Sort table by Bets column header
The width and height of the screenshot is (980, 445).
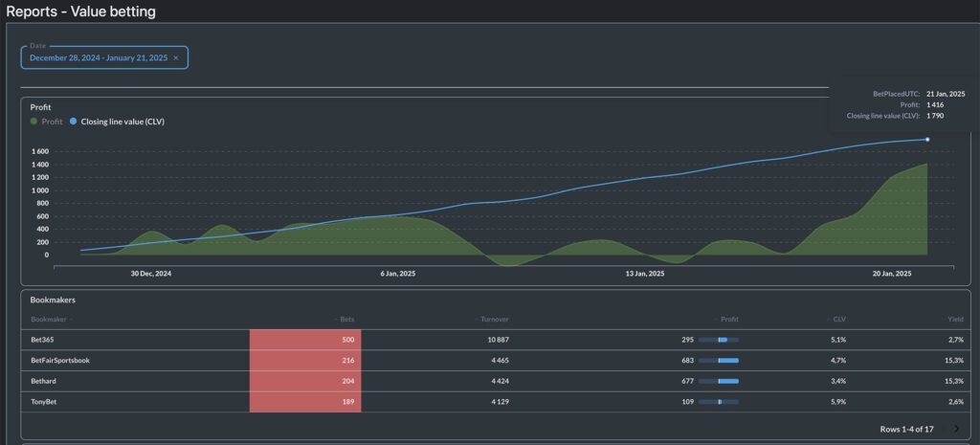point(346,319)
